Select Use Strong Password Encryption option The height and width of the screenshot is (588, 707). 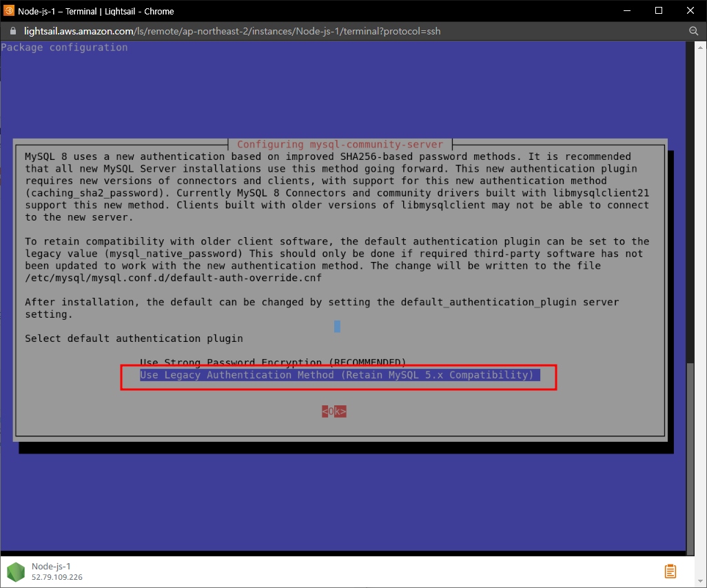tap(273, 363)
